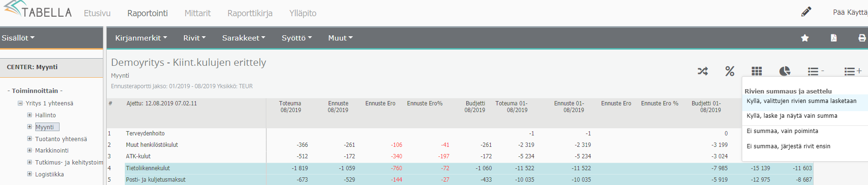Click the star favorite icon

click(805, 38)
